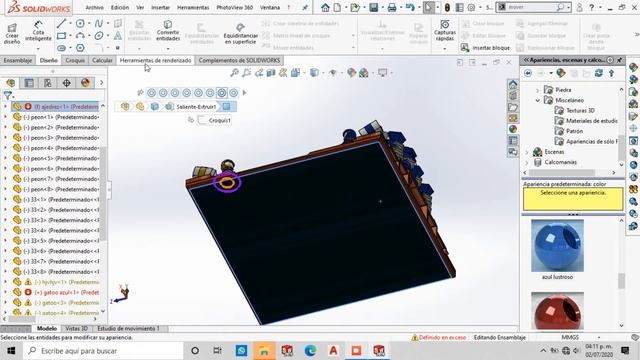Click the Windows Start button
The height and width of the screenshot is (360, 640).
tap(11, 351)
